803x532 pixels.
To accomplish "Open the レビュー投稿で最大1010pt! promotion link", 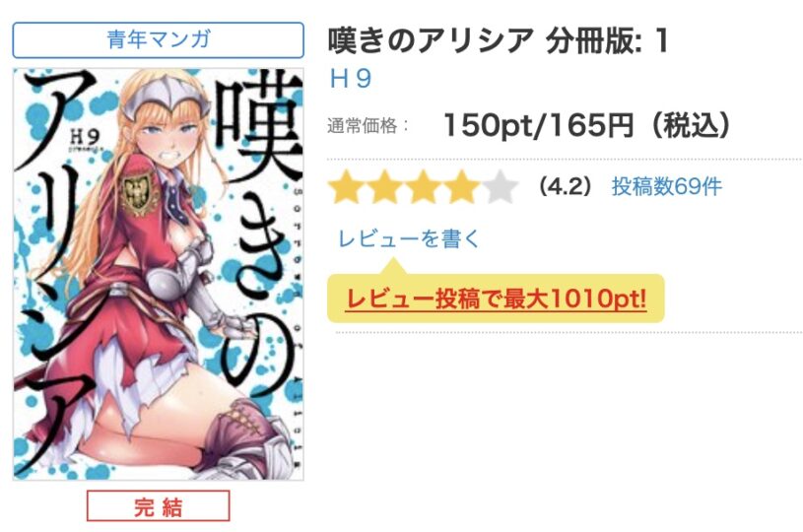I will pyautogui.click(x=497, y=299).
